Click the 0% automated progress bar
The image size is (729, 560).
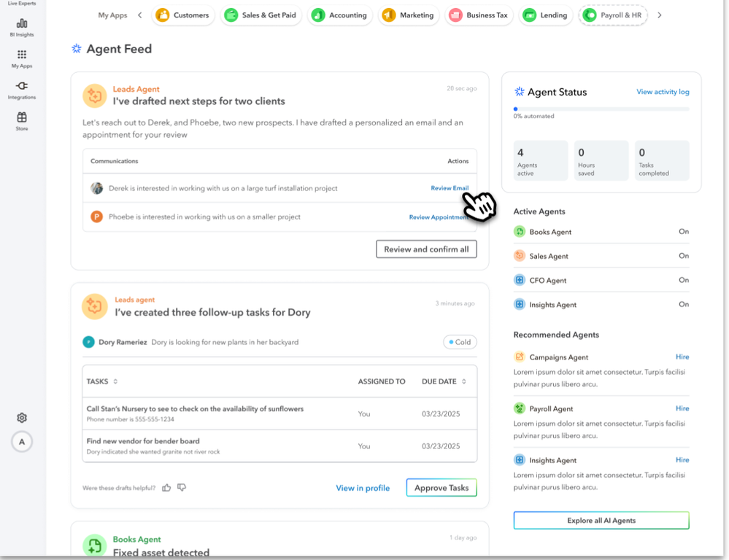[601, 109]
